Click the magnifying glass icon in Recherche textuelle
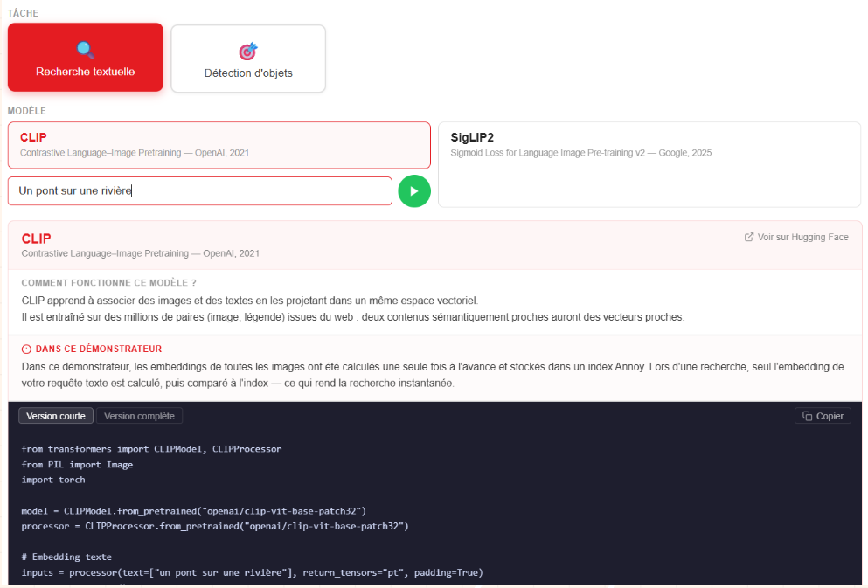Screen dimensions: 868x588 [x=86, y=50]
